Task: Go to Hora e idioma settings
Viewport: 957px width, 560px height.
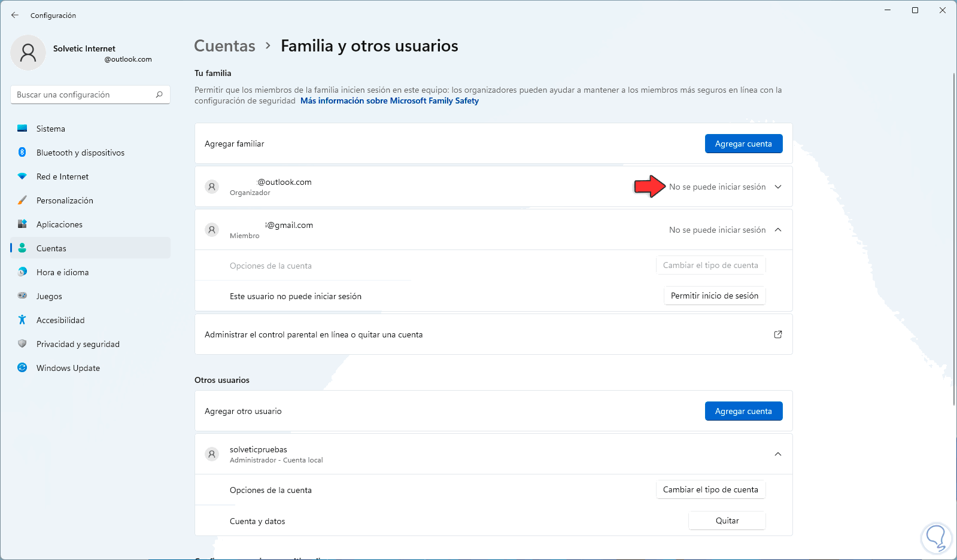Action: coord(62,272)
